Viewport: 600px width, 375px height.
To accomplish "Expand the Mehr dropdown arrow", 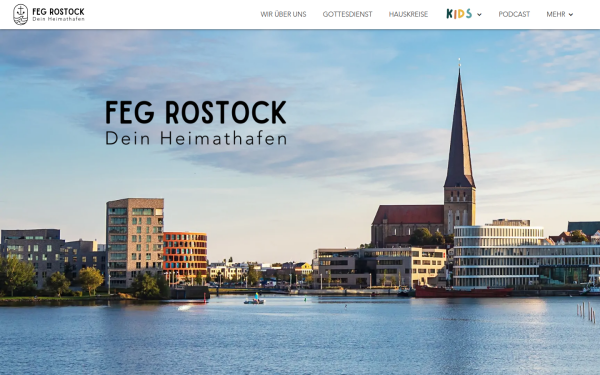I will 571,15.
